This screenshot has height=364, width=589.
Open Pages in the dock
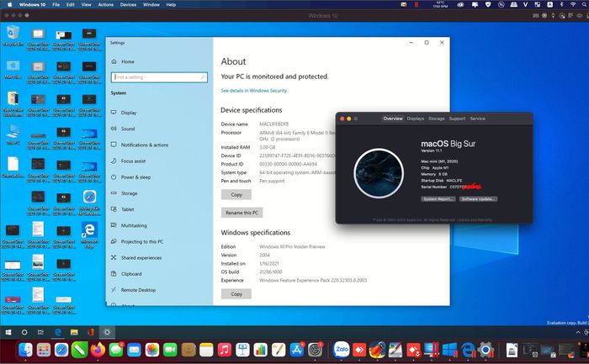tap(279, 350)
